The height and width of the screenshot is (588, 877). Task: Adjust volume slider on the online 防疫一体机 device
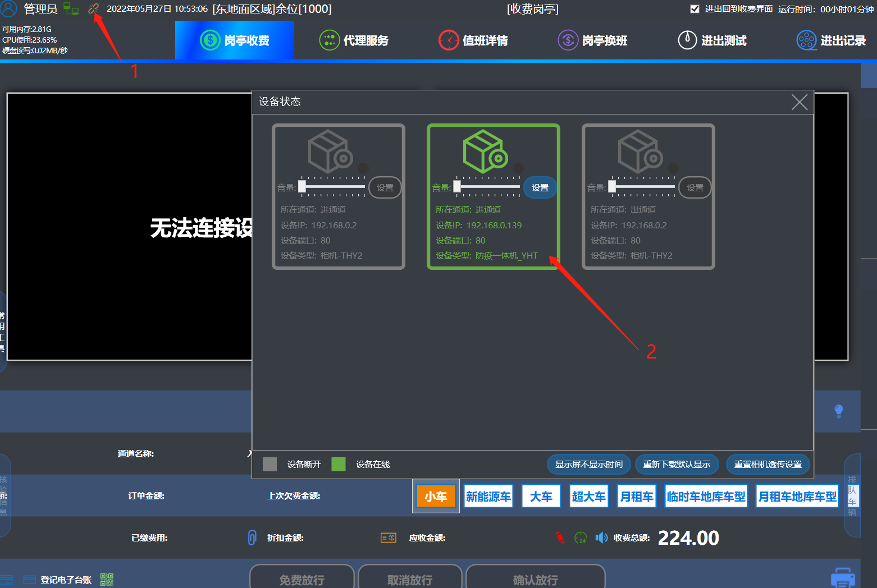click(x=487, y=187)
